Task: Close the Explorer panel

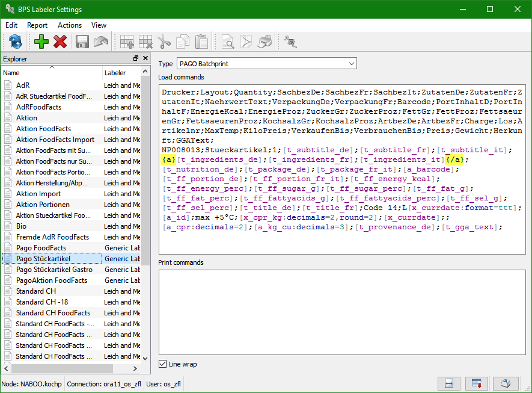Action: pyautogui.click(x=145, y=58)
